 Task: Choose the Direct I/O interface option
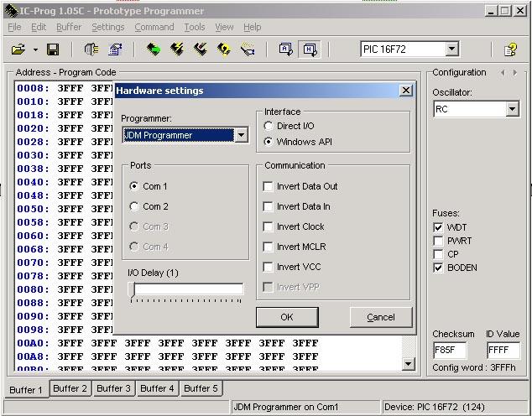[269, 126]
